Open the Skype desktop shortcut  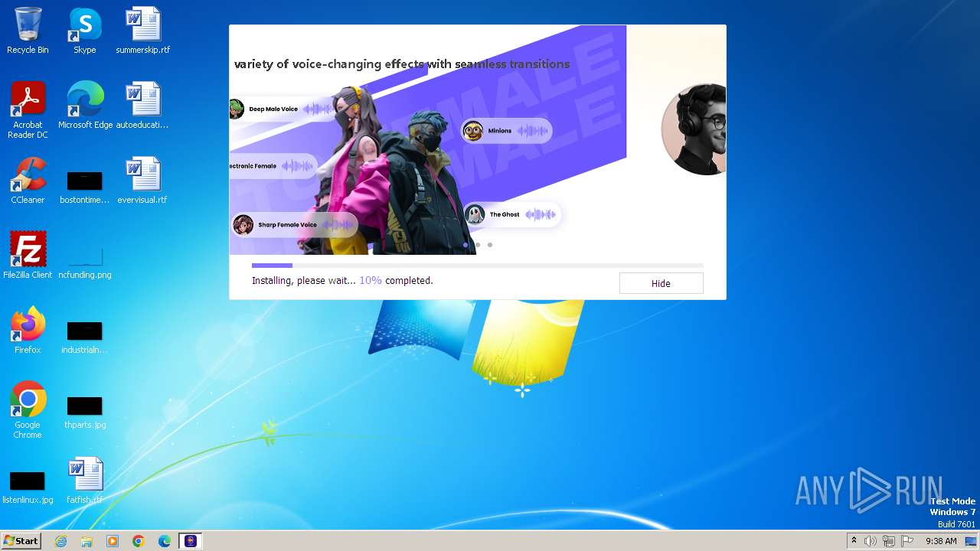[85, 31]
